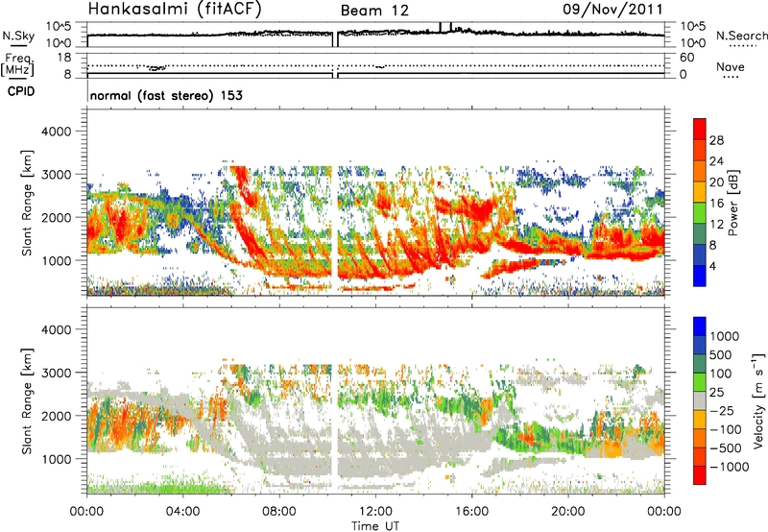Click the 04:00 time axis tick label
The image size is (768, 532).
182,512
